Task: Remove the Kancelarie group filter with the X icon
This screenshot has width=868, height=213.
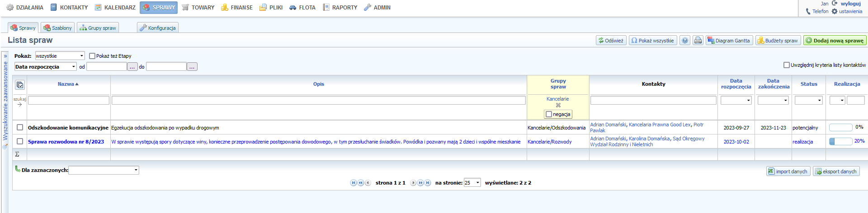Action: (x=558, y=106)
